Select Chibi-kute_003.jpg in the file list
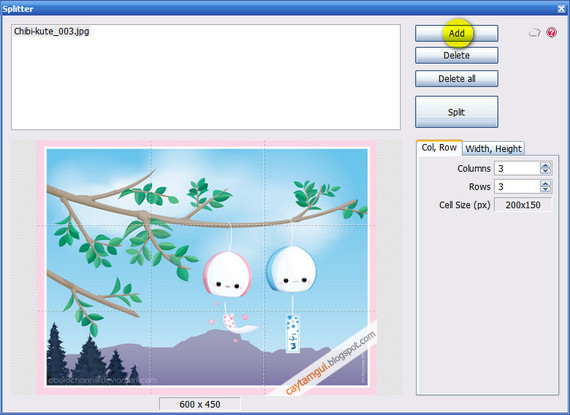The image size is (570, 415). click(52, 32)
